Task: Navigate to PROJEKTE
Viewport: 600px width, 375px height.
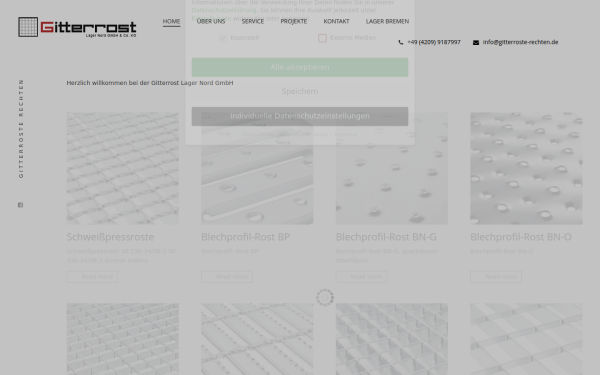Action: [x=293, y=21]
